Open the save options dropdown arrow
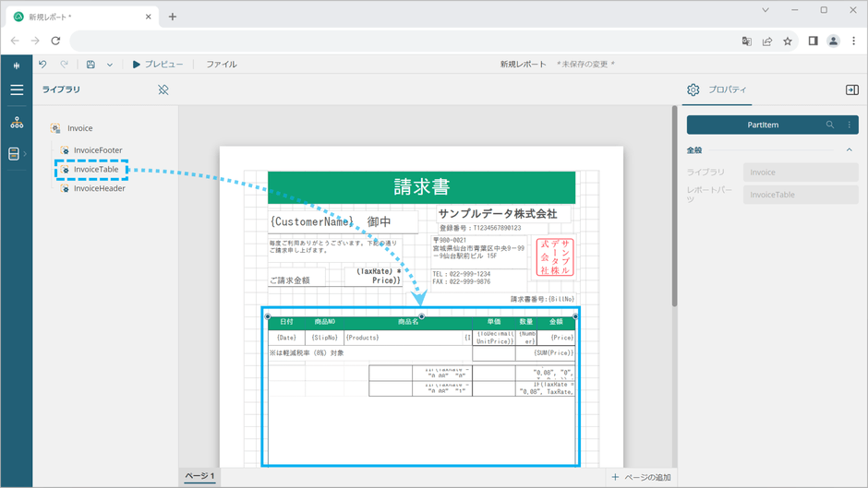868x488 pixels. [109, 65]
